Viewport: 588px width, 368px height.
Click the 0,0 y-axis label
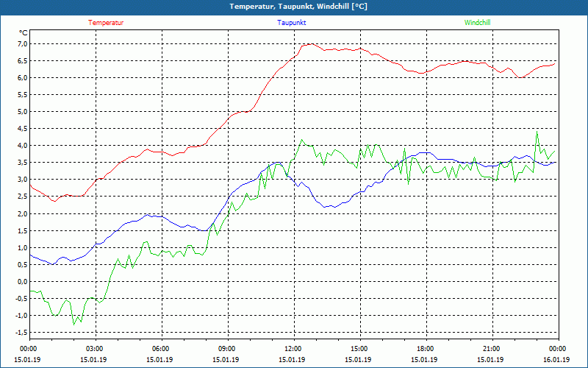pos(23,281)
